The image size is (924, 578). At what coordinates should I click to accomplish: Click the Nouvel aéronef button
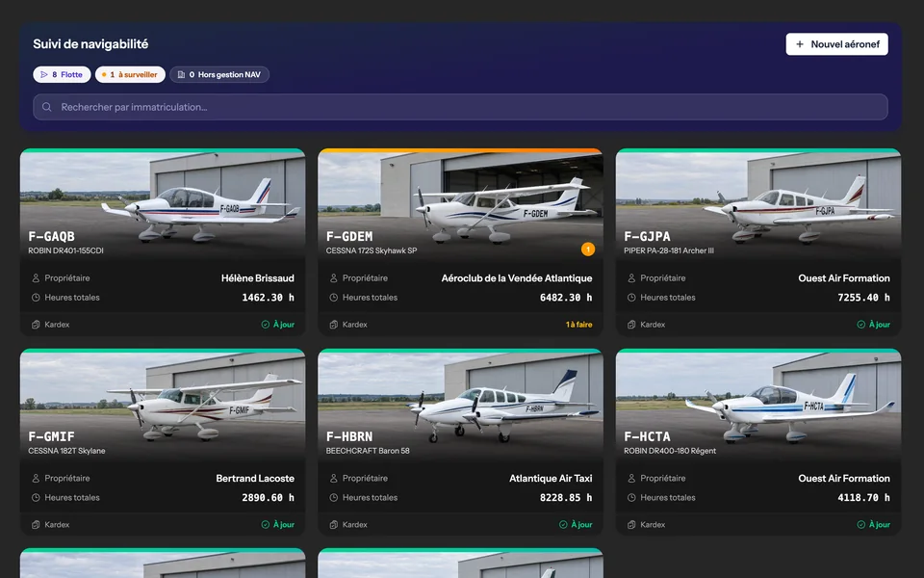836,44
